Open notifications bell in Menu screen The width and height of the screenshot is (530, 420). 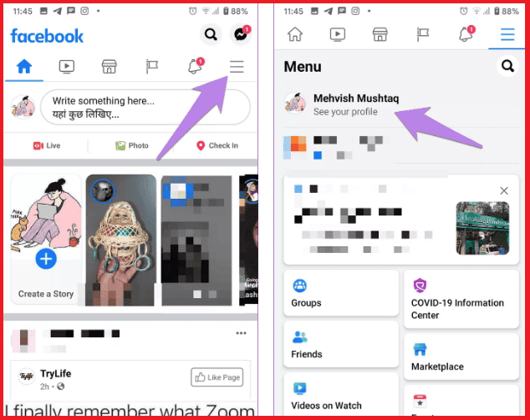click(x=466, y=33)
